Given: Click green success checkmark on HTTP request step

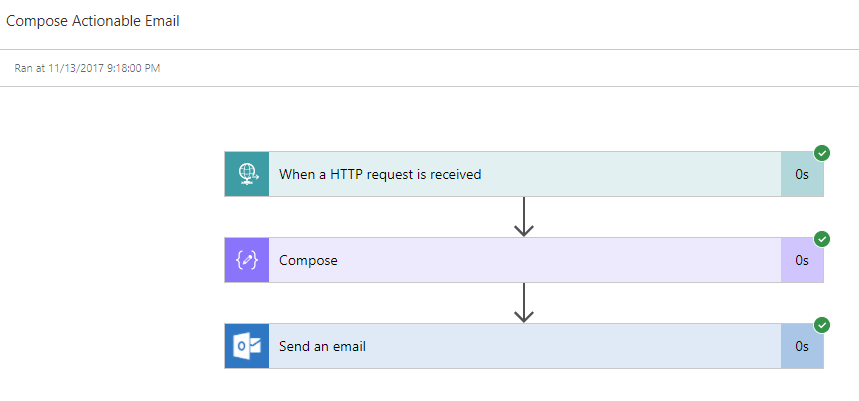Looking at the screenshot, I should (x=822, y=153).
